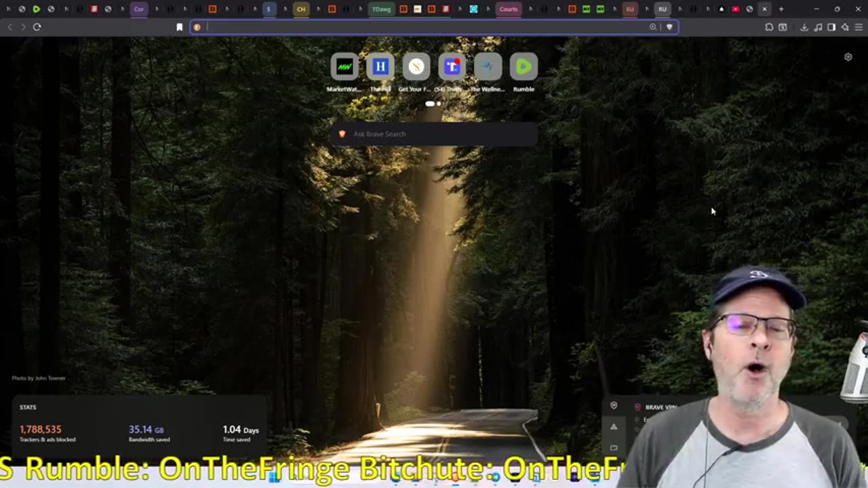Bookmark this page with the bookmark icon
Viewport: 868px width, 488px height.
179,27
